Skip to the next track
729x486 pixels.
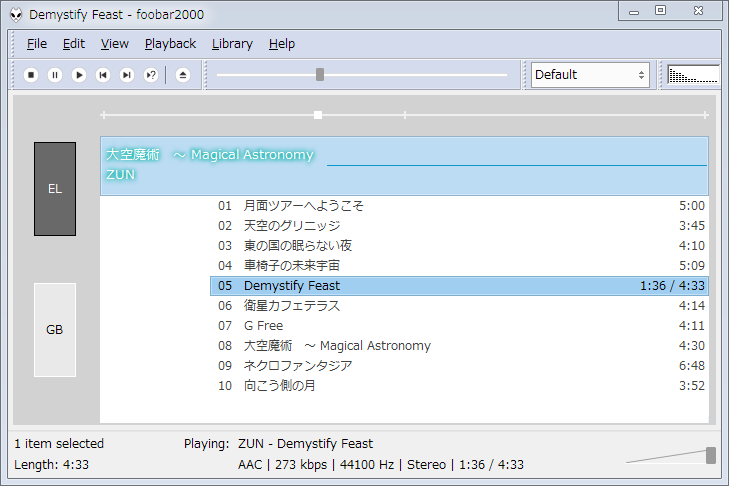(126, 75)
